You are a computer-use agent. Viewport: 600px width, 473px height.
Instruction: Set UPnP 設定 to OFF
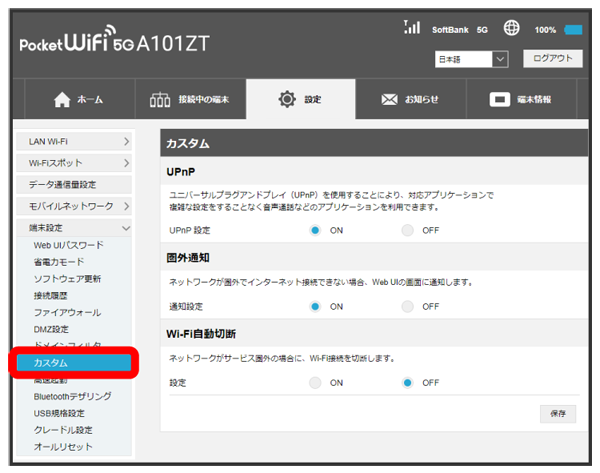[407, 231]
